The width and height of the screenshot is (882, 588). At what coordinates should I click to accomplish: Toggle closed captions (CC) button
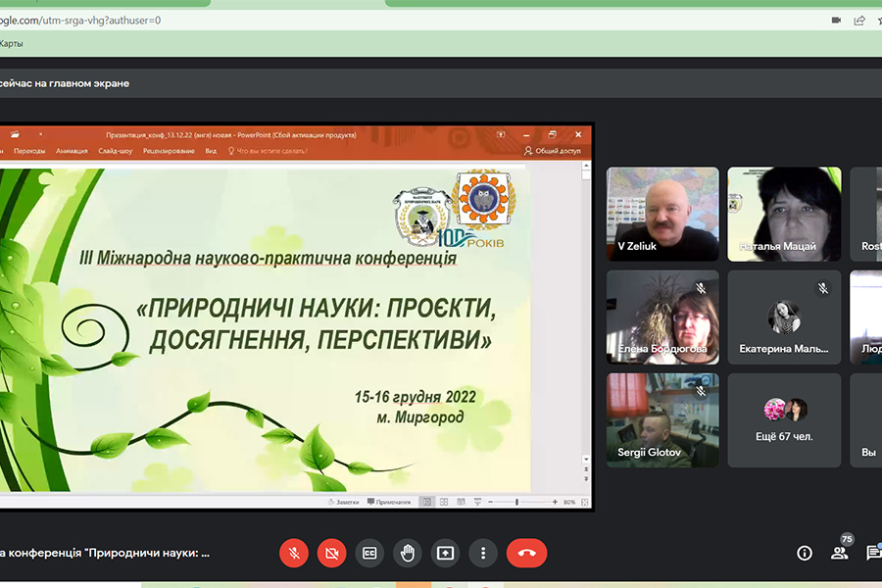click(x=369, y=553)
